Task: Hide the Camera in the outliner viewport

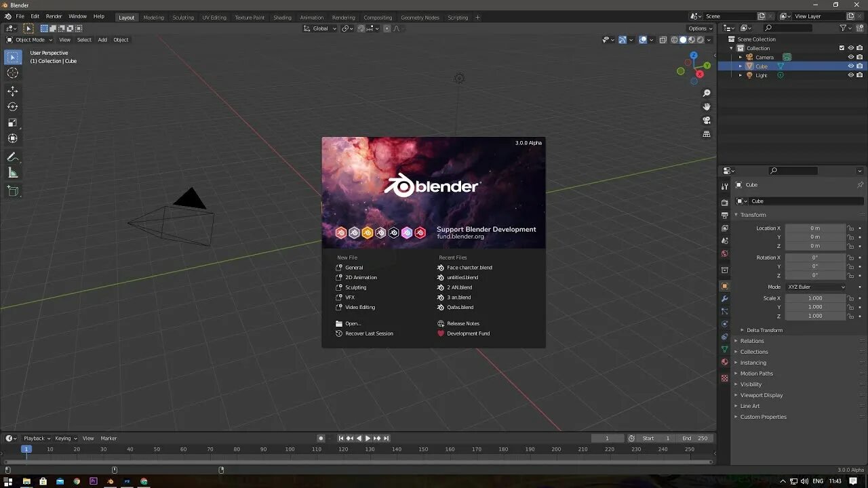Action: coord(851,57)
